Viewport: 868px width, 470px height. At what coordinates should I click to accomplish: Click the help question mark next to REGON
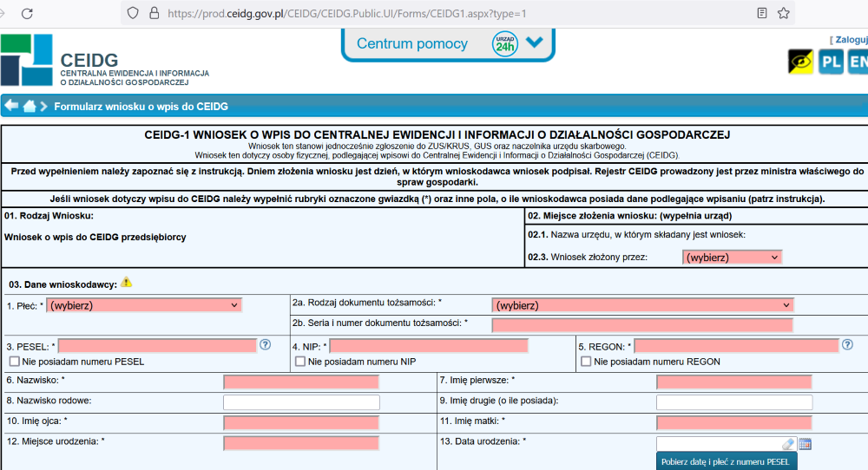point(846,345)
